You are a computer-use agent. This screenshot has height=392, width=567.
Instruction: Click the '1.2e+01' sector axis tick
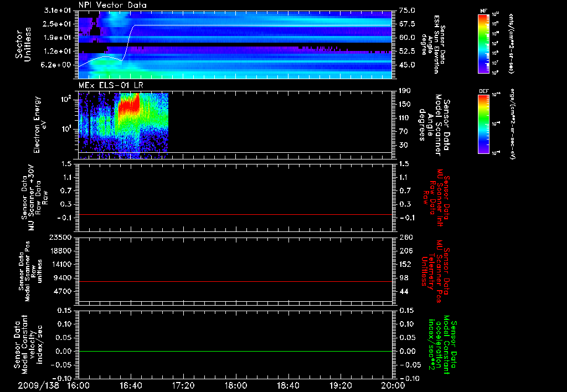pyautogui.click(x=58, y=51)
